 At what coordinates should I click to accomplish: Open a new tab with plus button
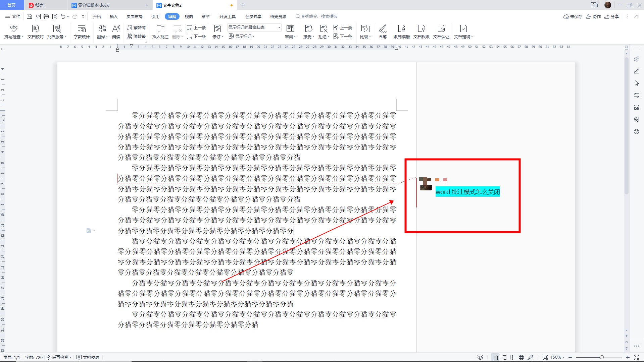(x=243, y=5)
